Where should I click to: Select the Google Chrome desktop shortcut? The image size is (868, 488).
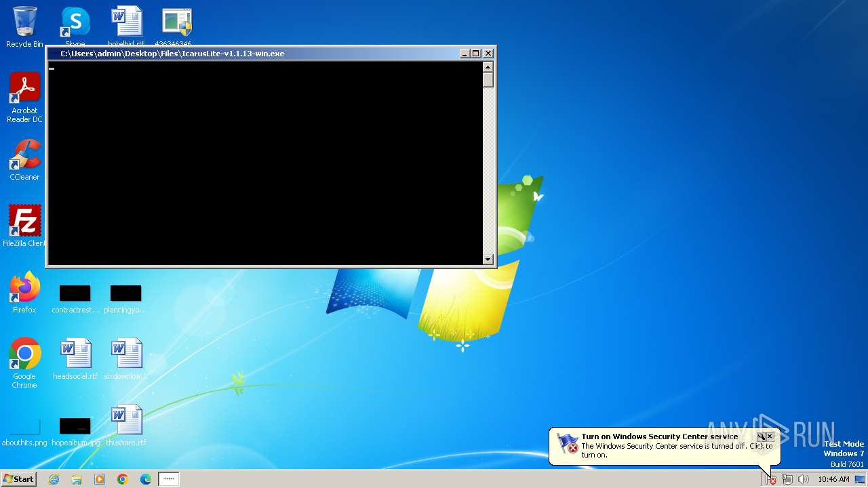[x=24, y=363]
